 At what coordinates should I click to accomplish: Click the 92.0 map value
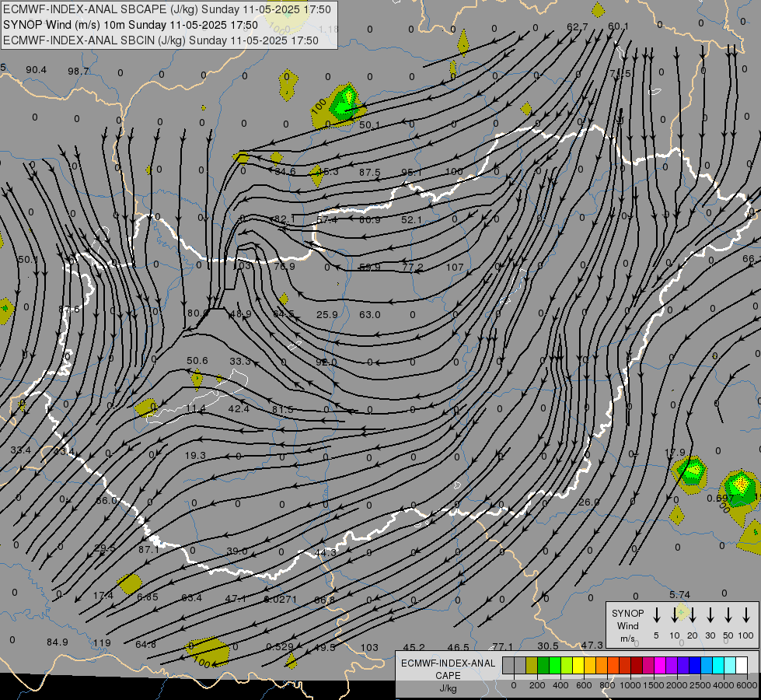(x=326, y=362)
